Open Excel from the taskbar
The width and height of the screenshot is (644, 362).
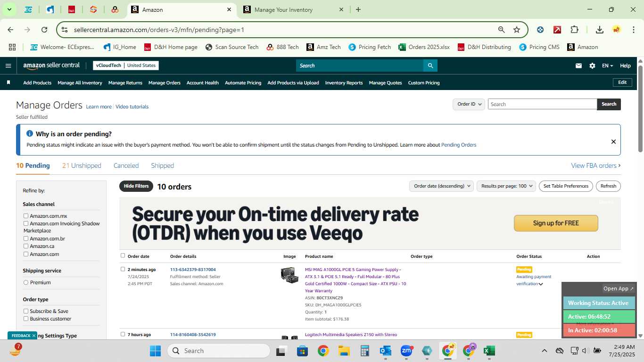point(489,351)
